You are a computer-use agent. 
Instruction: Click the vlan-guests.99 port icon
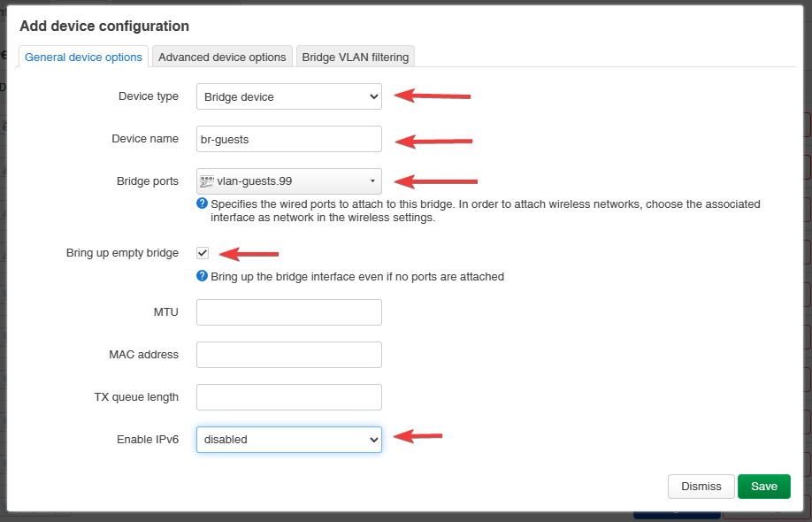[207, 181]
